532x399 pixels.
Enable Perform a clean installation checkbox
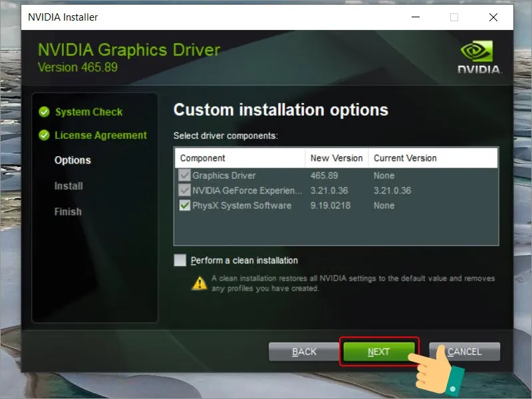[x=180, y=260]
